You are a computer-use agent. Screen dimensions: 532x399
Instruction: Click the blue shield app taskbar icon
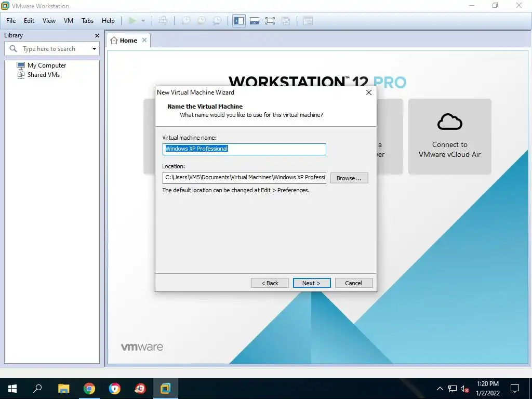point(115,389)
